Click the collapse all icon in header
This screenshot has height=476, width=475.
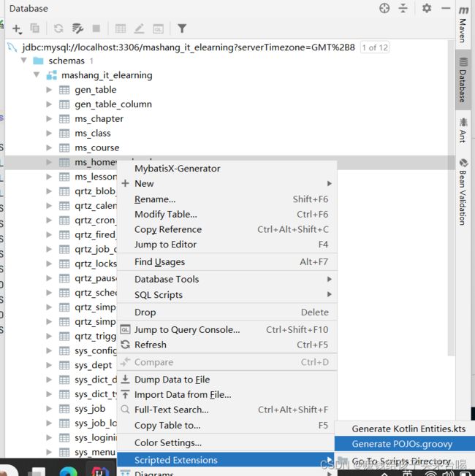(406, 8)
